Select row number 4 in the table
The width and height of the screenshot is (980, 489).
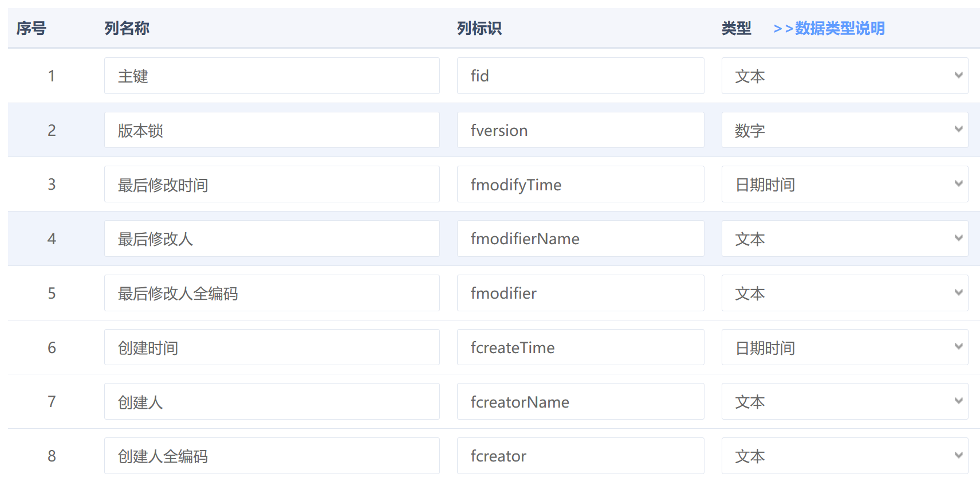pyautogui.click(x=52, y=238)
